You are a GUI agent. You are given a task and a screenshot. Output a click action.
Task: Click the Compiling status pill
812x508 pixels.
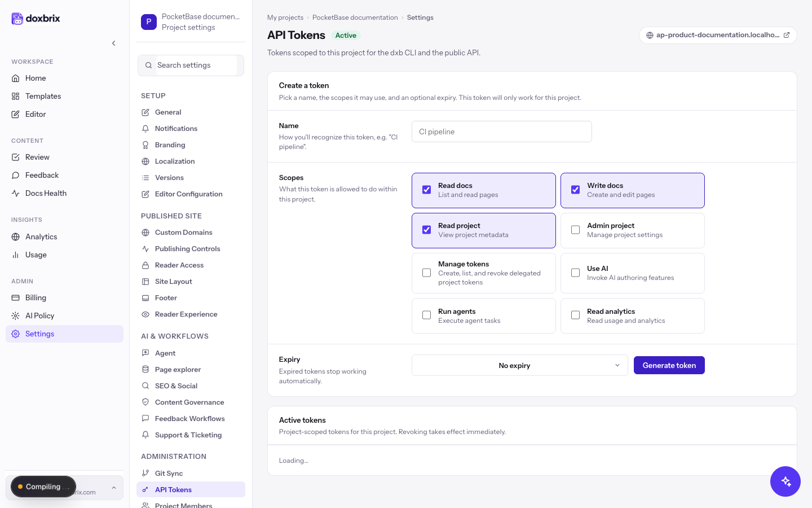[x=43, y=487]
